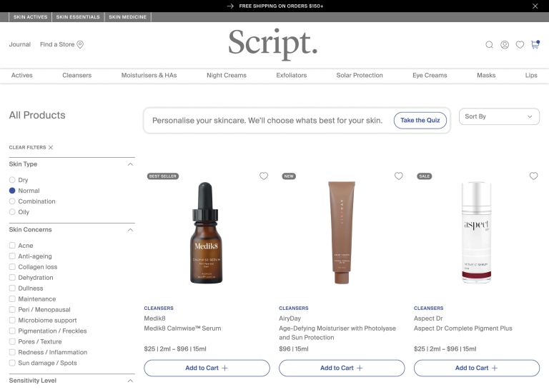Select the Combination skin type
549x392 pixels.
tap(12, 201)
